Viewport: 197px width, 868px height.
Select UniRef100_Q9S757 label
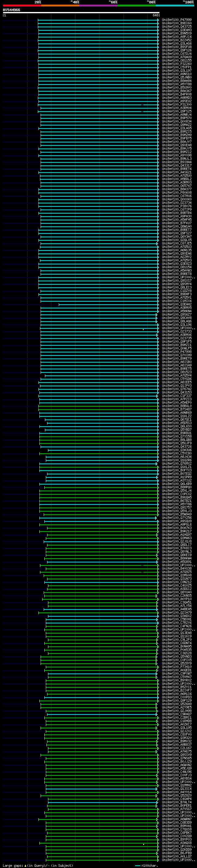coord(177,507)
